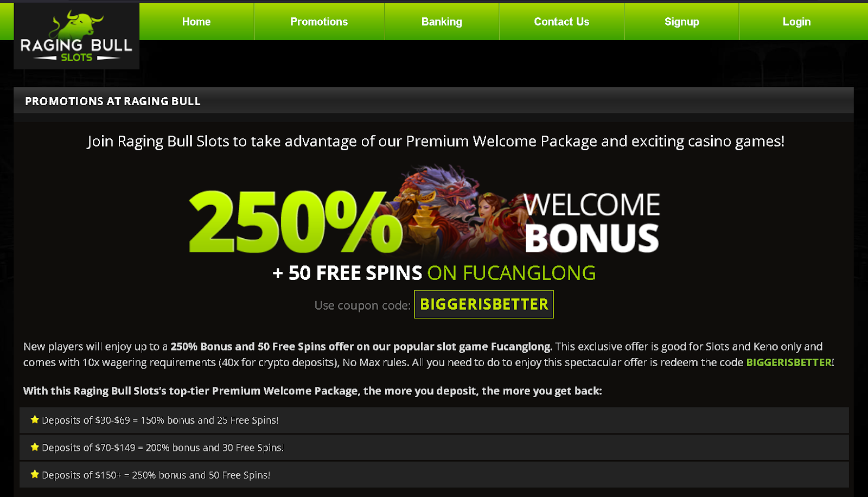Click the green BIGGERISBETTER link in the paragraph
The height and width of the screenshot is (497, 868).
click(789, 362)
